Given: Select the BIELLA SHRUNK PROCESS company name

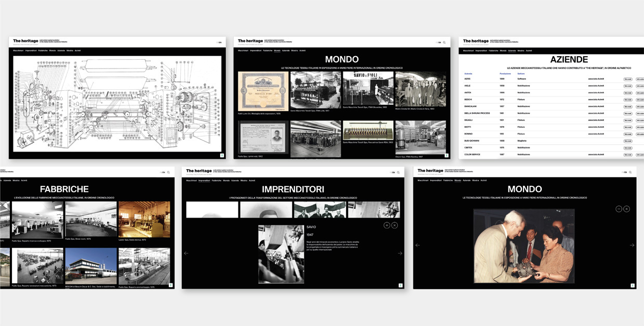Looking at the screenshot, I should [477, 113].
